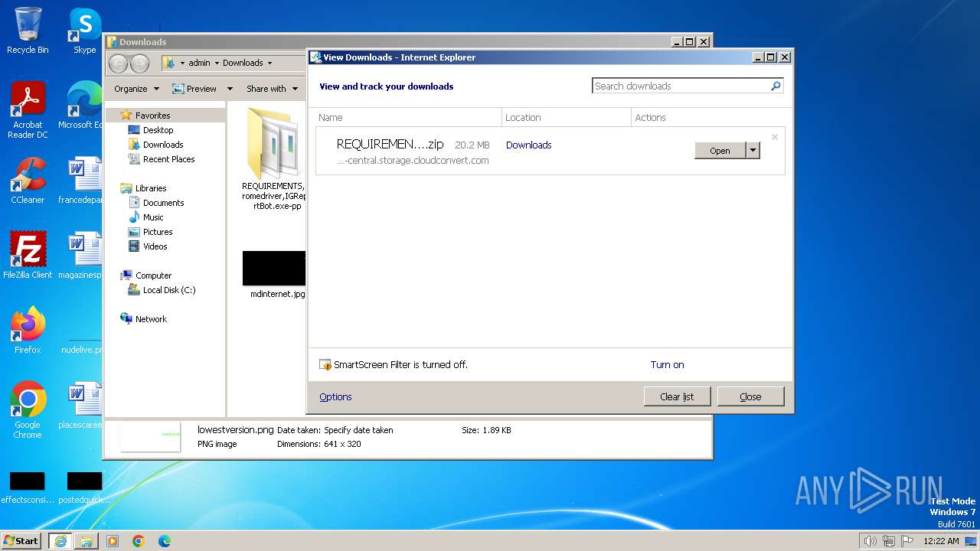
Task: Click the Windows Explorer taskbar icon
Action: click(x=87, y=541)
